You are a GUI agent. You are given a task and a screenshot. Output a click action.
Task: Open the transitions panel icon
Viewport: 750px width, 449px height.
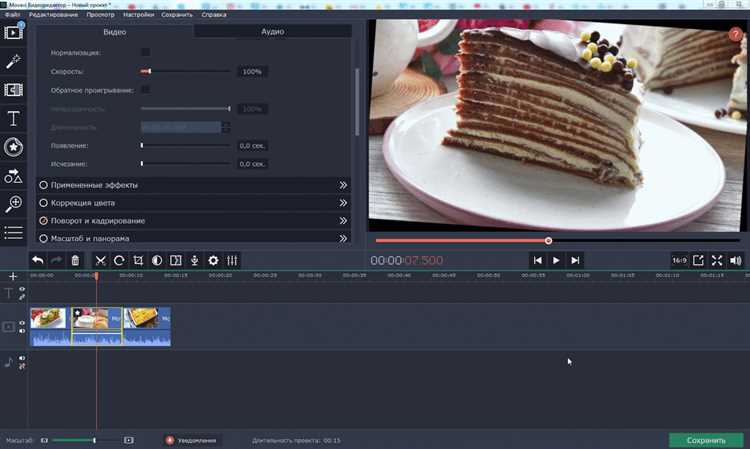pos(13,89)
